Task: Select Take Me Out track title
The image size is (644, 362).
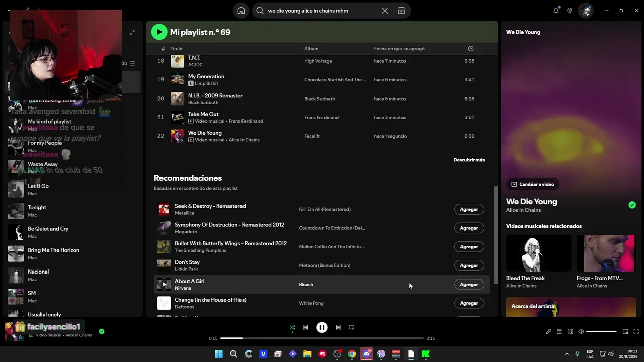Action: point(203,114)
